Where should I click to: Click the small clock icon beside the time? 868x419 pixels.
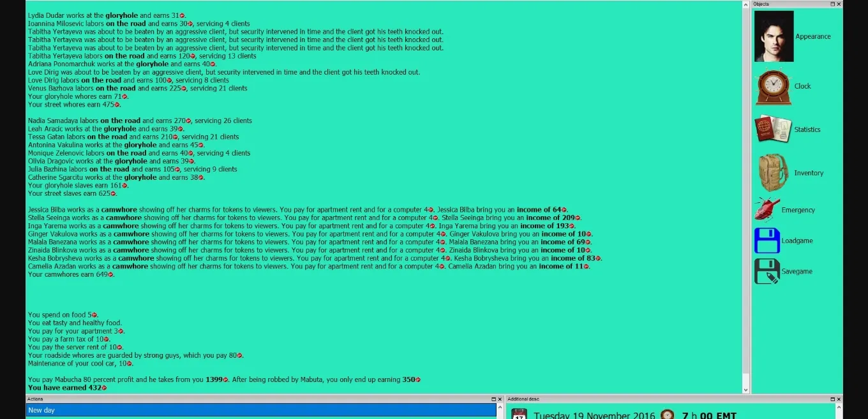point(667,415)
